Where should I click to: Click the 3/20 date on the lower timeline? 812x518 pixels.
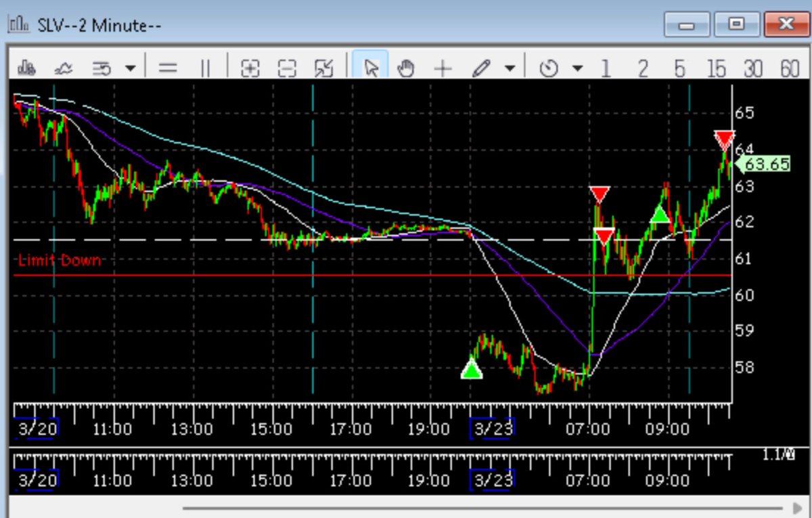pos(37,479)
